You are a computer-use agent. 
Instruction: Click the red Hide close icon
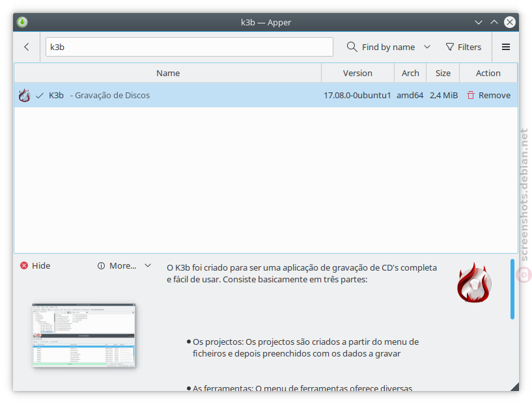(x=24, y=265)
